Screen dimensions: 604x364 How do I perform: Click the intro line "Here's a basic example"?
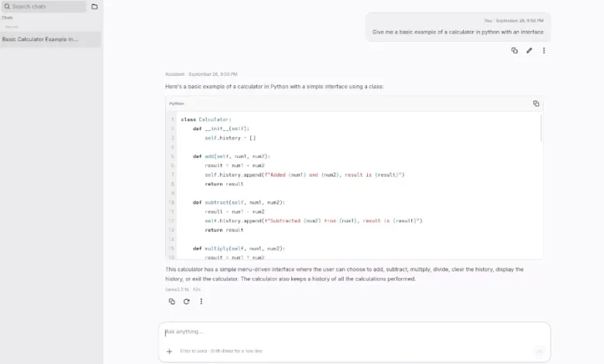pos(274,87)
